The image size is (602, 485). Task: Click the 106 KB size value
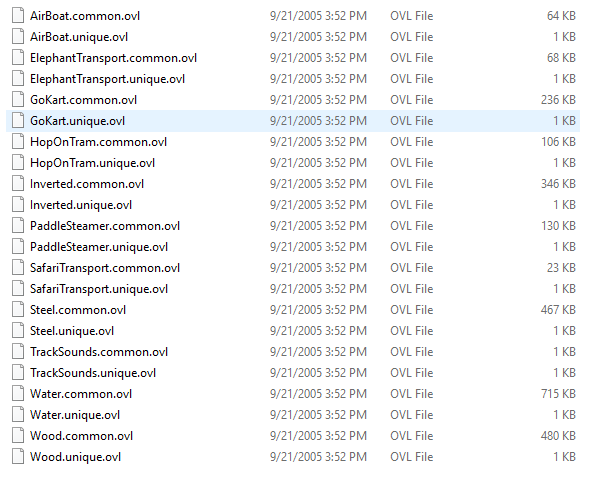pyautogui.click(x=559, y=142)
